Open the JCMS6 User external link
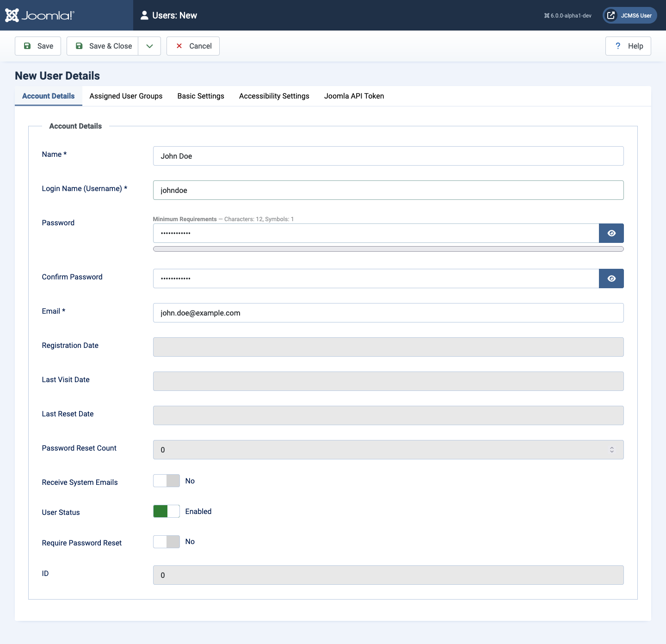The height and width of the screenshot is (644, 666). [629, 15]
